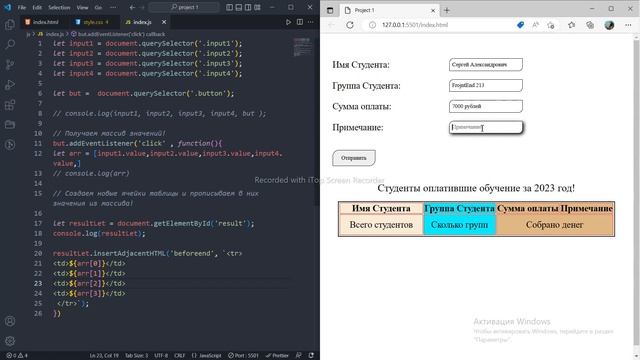The width and height of the screenshot is (640, 360).
Task: Click the breadcrumb addEventListener callback entry
Action: pyautogui.click(x=118, y=34)
